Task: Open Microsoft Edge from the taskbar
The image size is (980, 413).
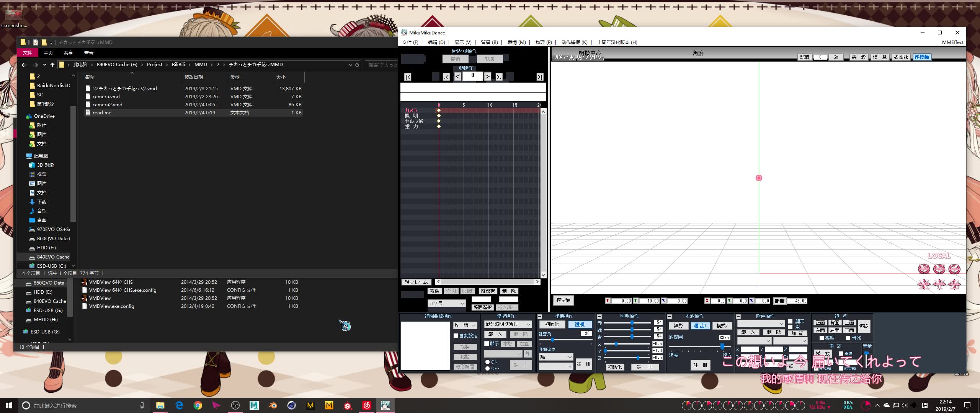Action: pyautogui.click(x=179, y=405)
